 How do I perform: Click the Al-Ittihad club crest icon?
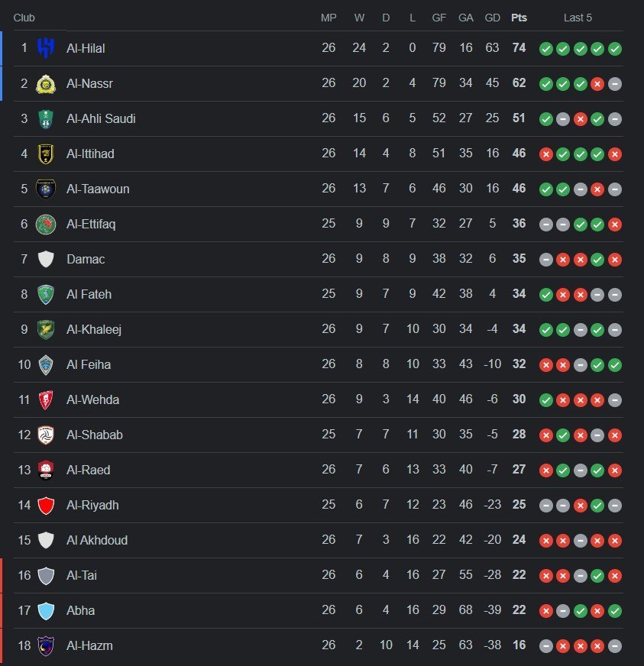(x=46, y=154)
